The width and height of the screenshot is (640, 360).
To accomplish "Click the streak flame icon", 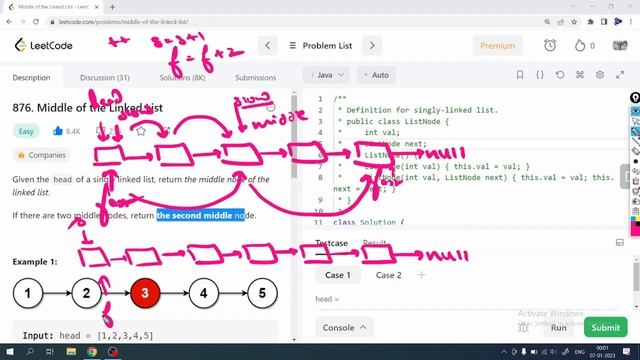I will point(580,45).
